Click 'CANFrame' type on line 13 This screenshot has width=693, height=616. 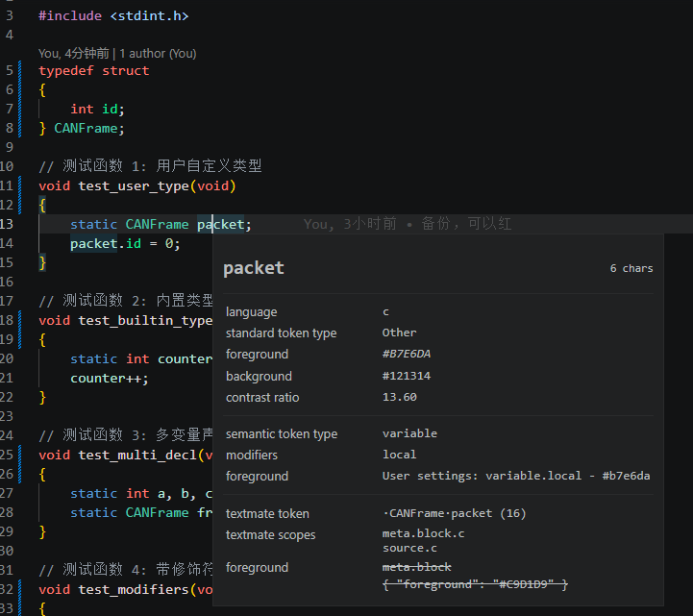[157, 225]
